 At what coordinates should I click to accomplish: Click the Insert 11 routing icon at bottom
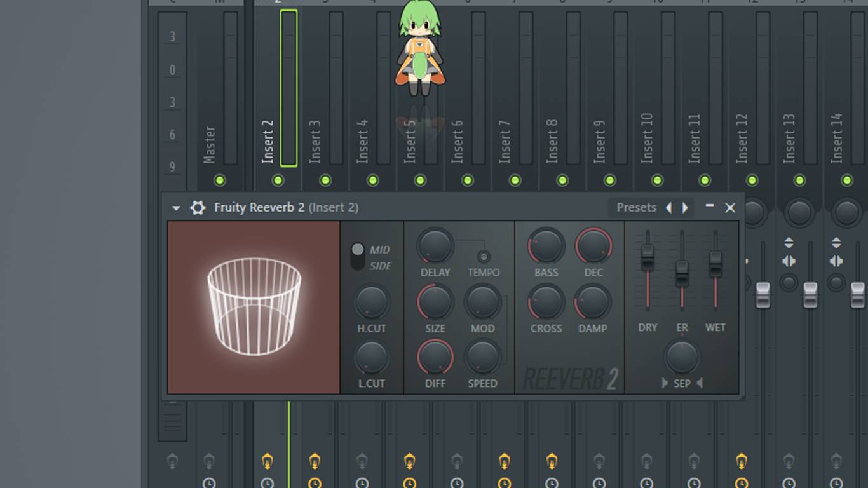[x=694, y=461]
